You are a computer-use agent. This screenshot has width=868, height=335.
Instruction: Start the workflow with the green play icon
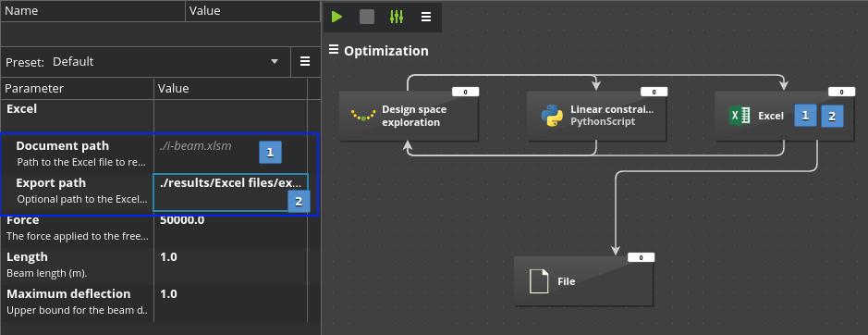coord(336,17)
